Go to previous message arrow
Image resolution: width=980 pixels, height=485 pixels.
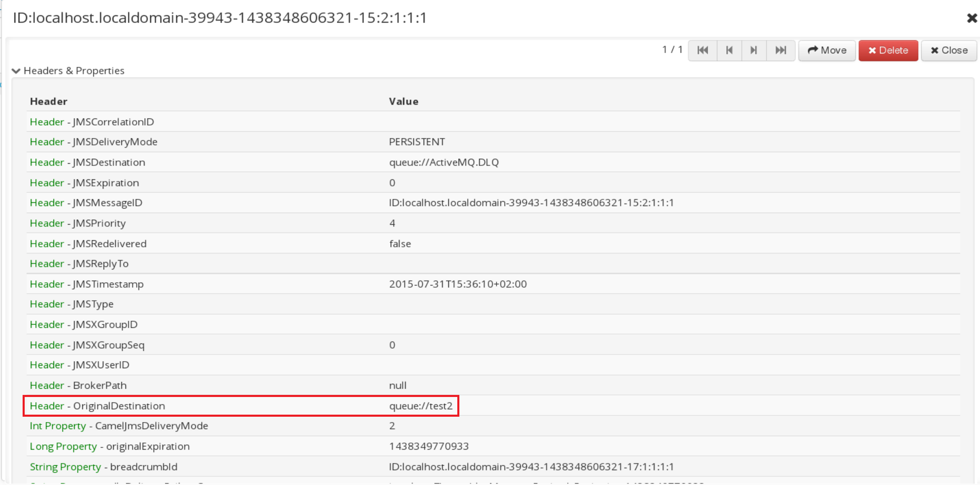point(729,50)
